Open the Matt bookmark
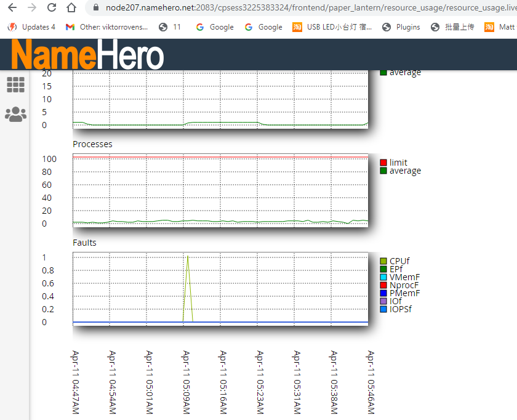The height and width of the screenshot is (420, 517). point(500,27)
